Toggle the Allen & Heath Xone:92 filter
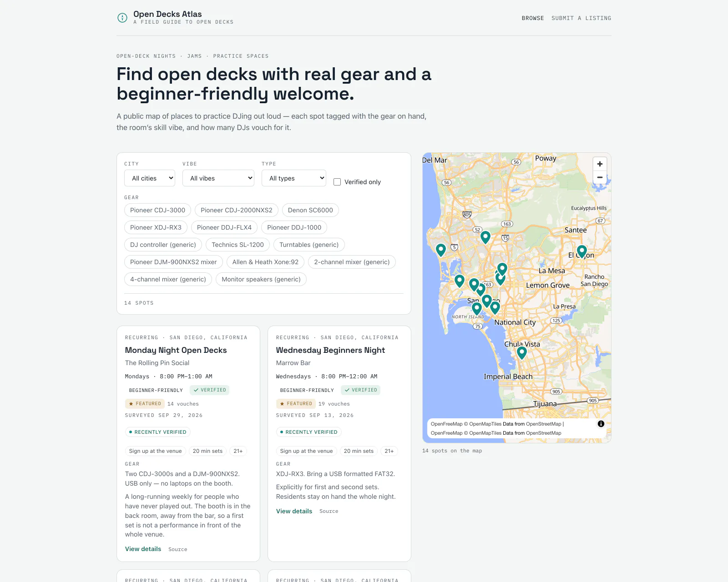Image resolution: width=728 pixels, height=582 pixels. [x=265, y=262]
